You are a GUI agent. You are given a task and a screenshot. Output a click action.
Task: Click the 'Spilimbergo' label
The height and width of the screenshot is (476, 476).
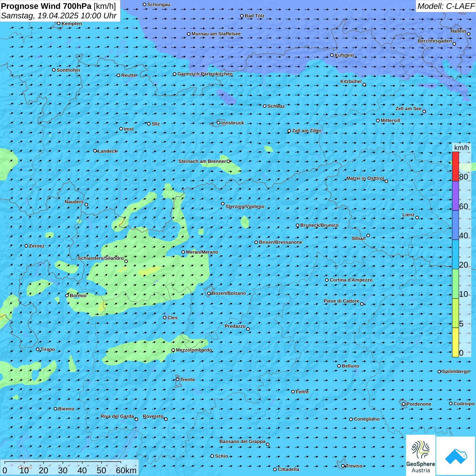click(456, 371)
